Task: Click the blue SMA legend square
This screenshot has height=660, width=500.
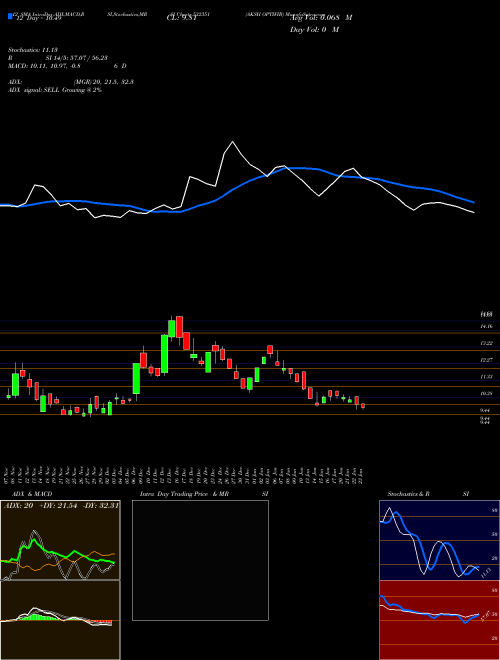Action: [x=10, y=16]
